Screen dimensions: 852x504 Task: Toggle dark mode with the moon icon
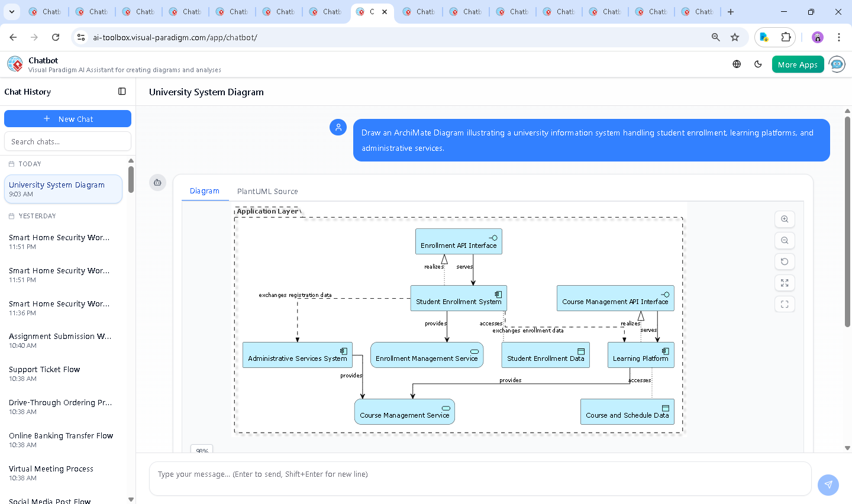point(758,64)
